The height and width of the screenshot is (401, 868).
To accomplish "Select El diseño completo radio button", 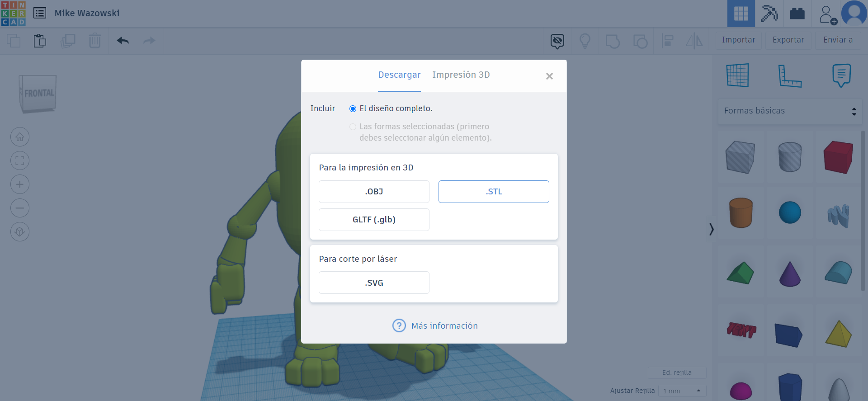I will (x=353, y=109).
